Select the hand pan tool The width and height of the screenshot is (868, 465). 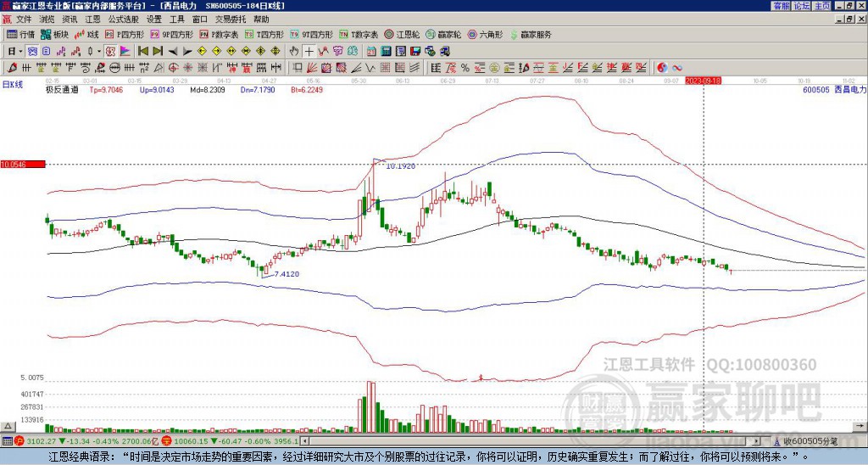pyautogui.click(x=294, y=52)
